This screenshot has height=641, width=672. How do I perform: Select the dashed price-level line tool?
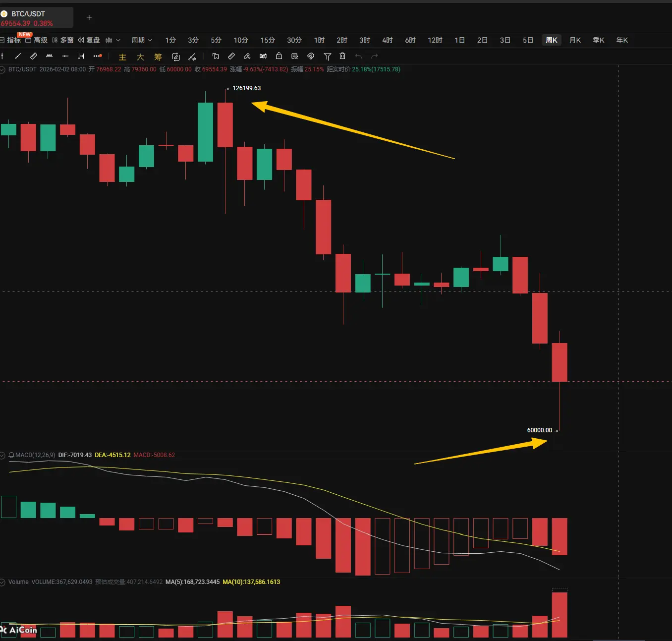(50, 56)
